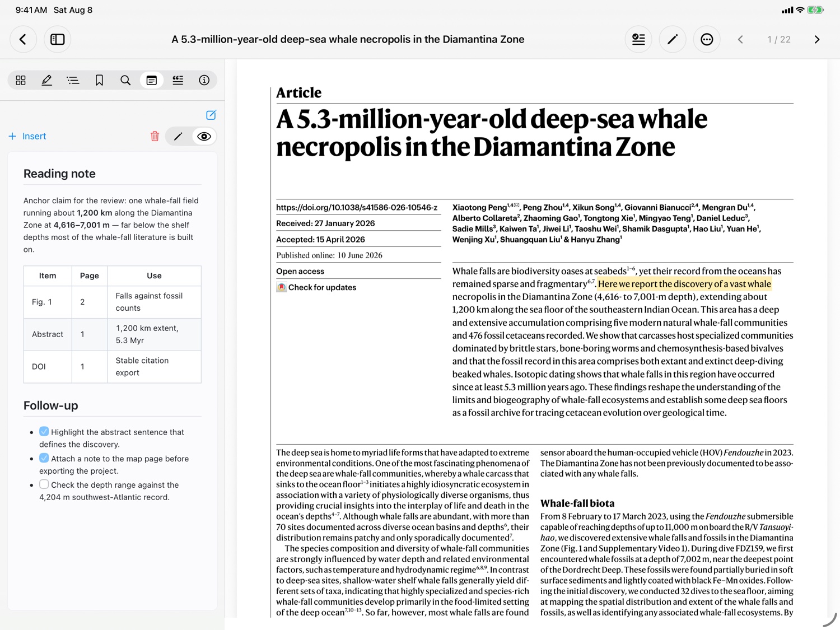Viewport: 840px width, 630px height.
Task: Open the bookmarks tab
Action: point(99,80)
